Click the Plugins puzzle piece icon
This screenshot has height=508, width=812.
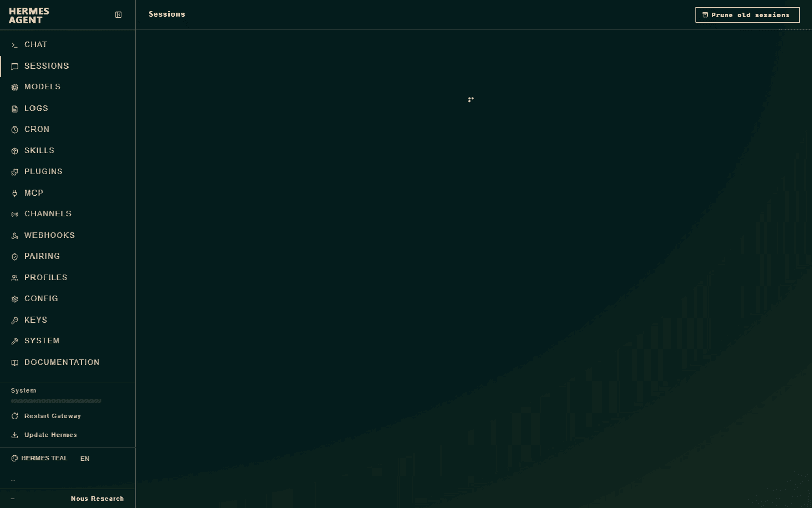tap(15, 172)
